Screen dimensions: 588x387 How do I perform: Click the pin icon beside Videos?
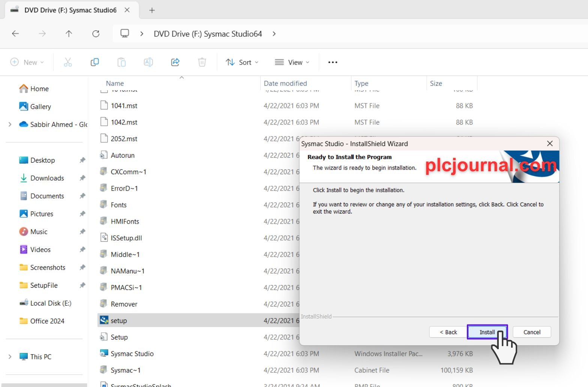point(82,250)
